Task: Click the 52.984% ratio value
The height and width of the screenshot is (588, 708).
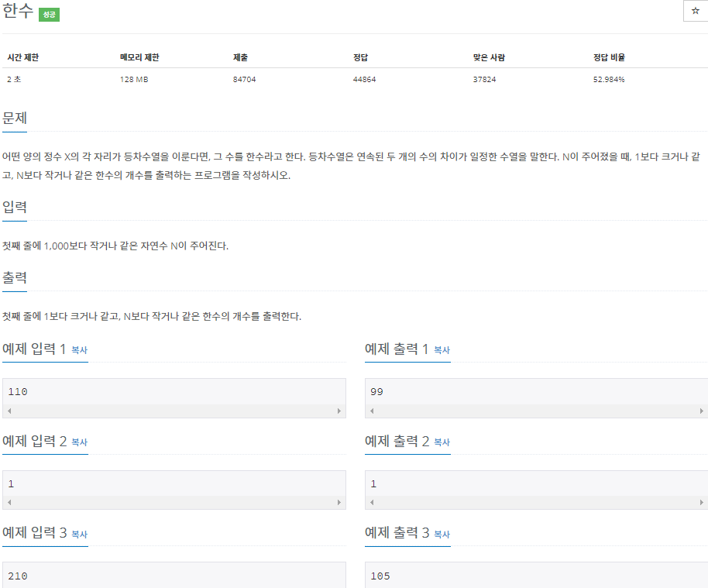Action: coord(609,79)
